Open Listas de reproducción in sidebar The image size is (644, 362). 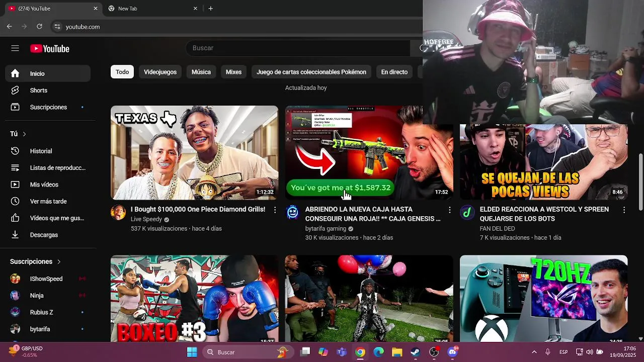[48, 168]
